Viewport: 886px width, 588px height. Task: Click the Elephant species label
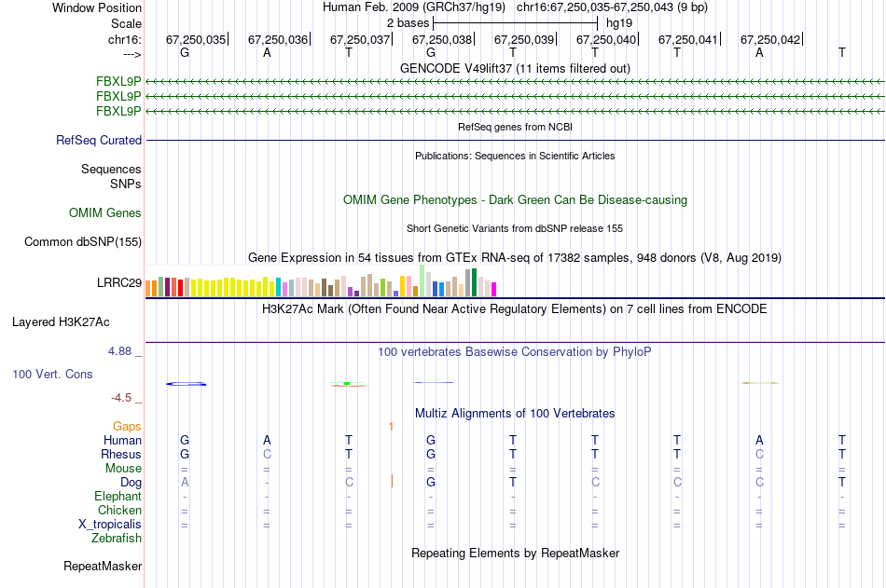[118, 496]
